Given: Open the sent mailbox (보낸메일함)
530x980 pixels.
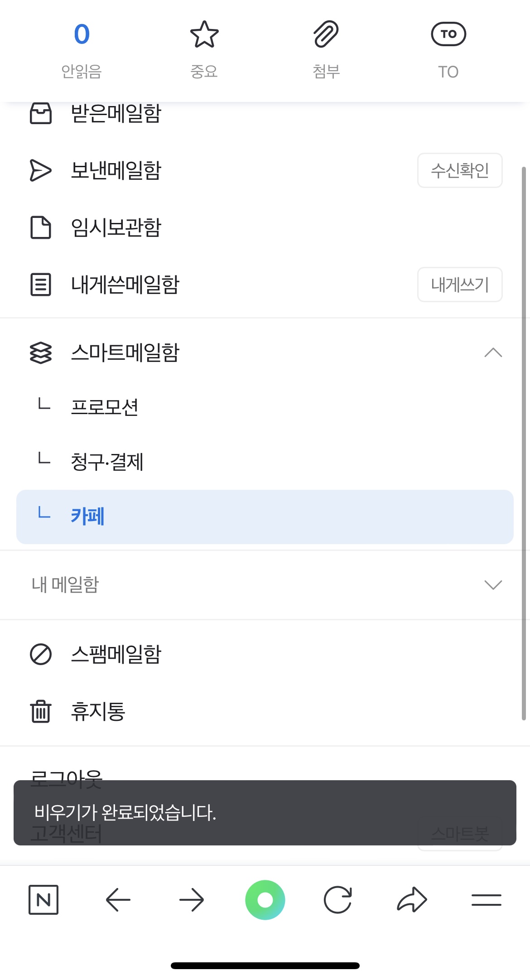Looking at the screenshot, I should pos(116,170).
